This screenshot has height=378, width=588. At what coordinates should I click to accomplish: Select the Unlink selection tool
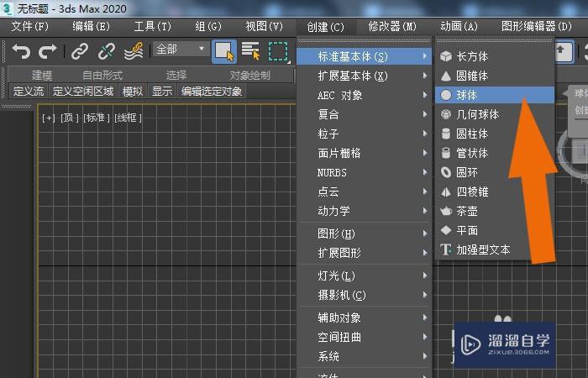point(107,51)
